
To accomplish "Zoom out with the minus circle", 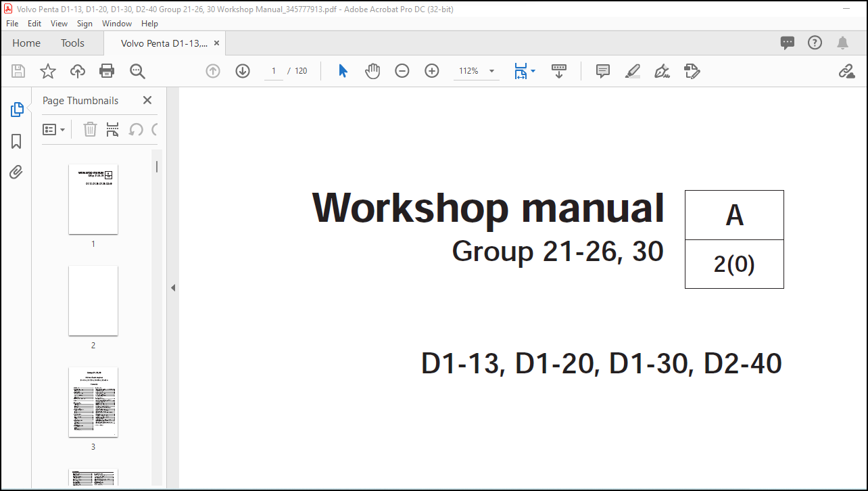I will click(x=402, y=71).
